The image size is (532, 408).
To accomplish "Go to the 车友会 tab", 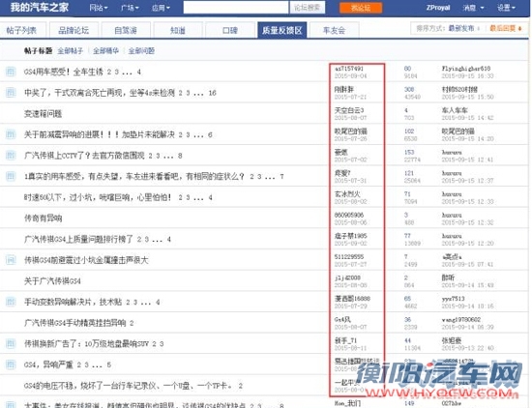I will [335, 30].
